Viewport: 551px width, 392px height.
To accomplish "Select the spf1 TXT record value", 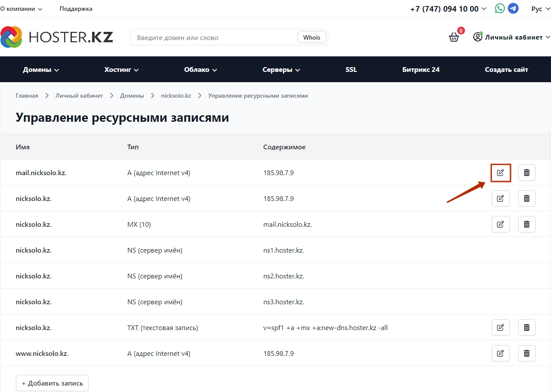I will tap(325, 327).
